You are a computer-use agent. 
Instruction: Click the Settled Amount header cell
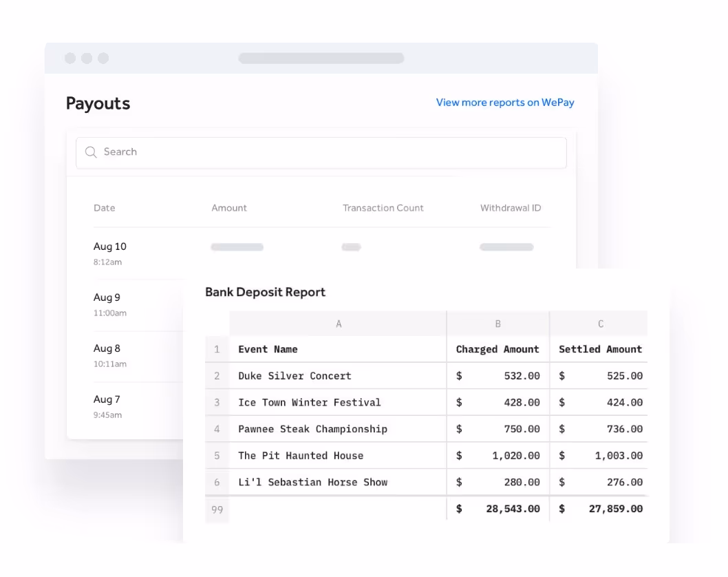(599, 349)
